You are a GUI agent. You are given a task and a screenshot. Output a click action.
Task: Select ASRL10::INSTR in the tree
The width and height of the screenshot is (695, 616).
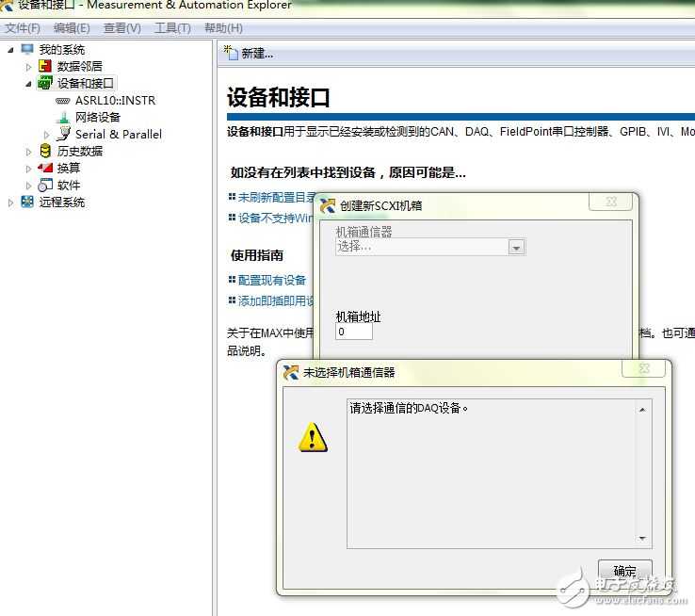point(115,101)
